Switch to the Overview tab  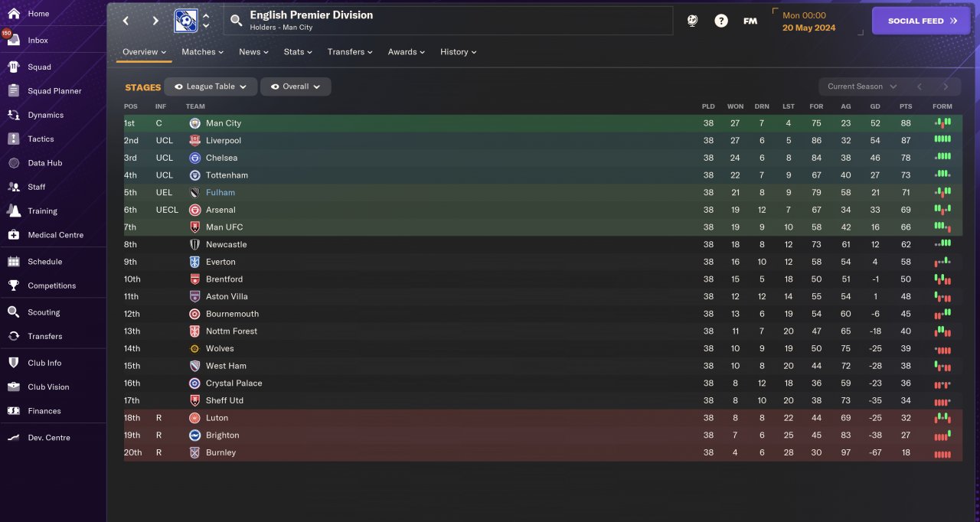(x=145, y=52)
